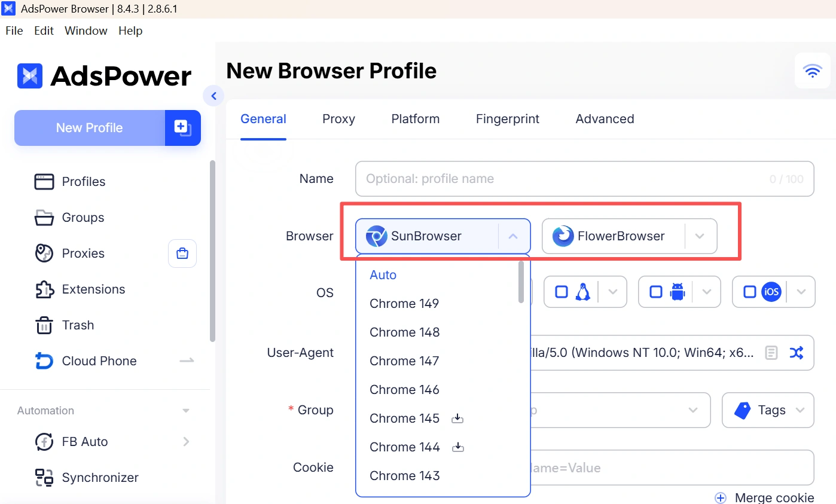Open the proxy shop bag icon
This screenshot has height=504, width=836.
pyautogui.click(x=182, y=253)
